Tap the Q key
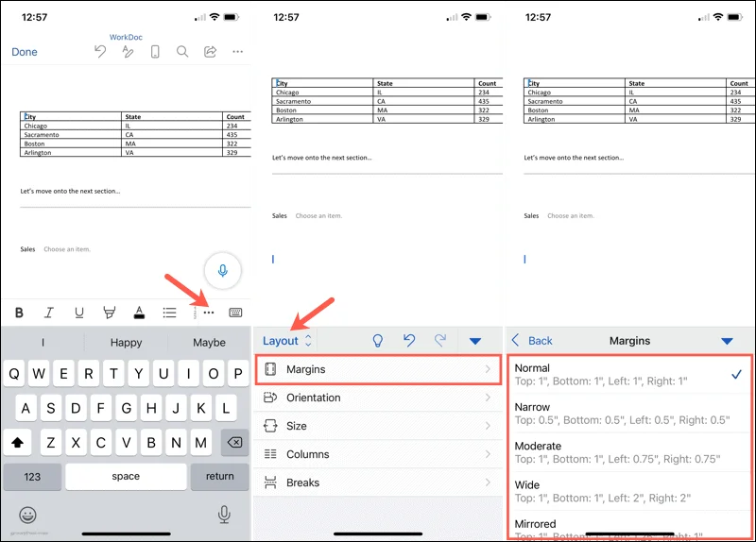The height and width of the screenshot is (542, 756). coord(14,373)
